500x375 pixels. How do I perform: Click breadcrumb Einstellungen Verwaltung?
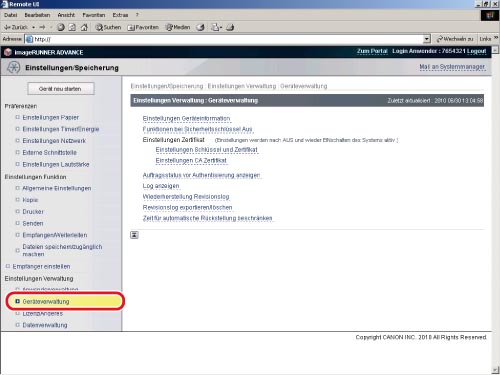pos(242,86)
